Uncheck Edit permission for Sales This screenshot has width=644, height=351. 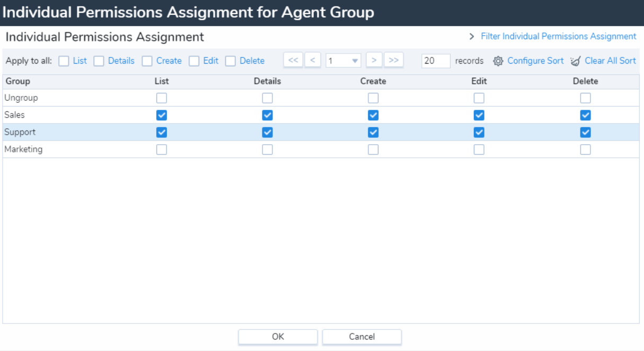479,115
